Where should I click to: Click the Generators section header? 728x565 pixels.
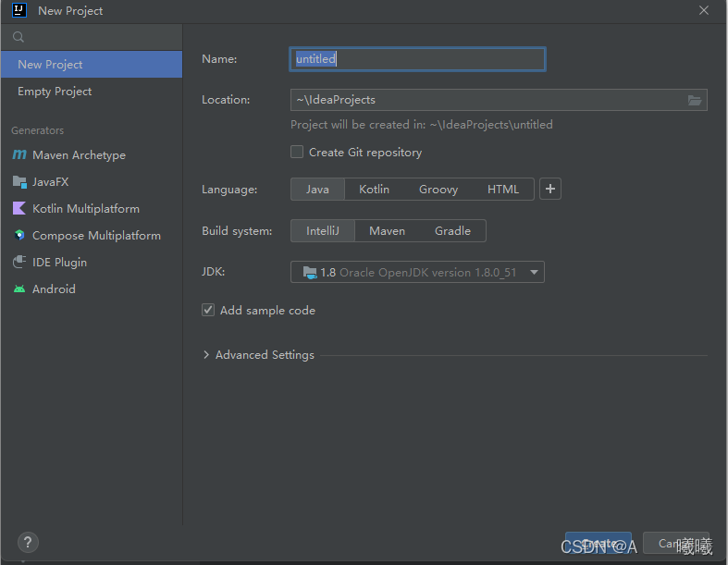[38, 130]
